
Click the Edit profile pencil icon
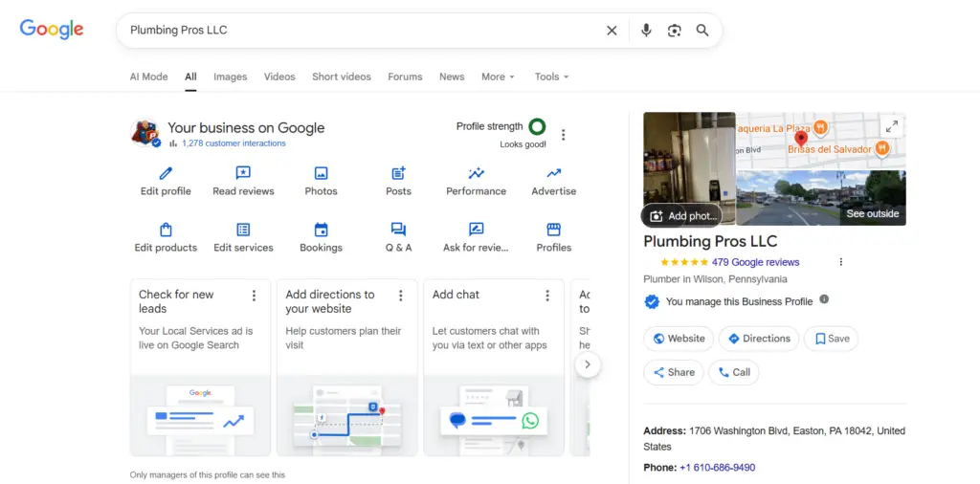[x=166, y=173]
